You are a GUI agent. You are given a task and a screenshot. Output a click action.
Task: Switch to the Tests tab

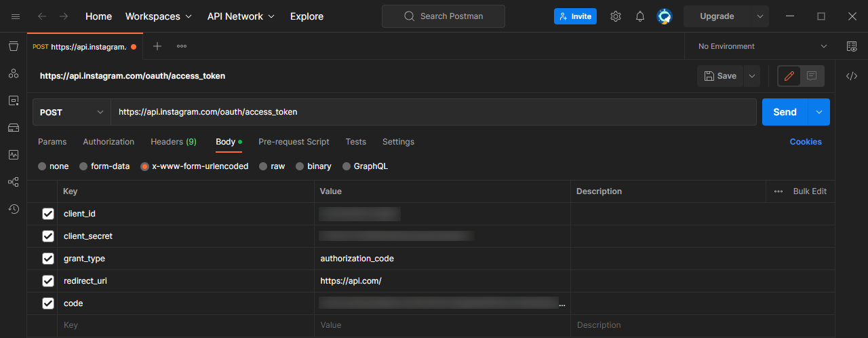[x=356, y=142]
